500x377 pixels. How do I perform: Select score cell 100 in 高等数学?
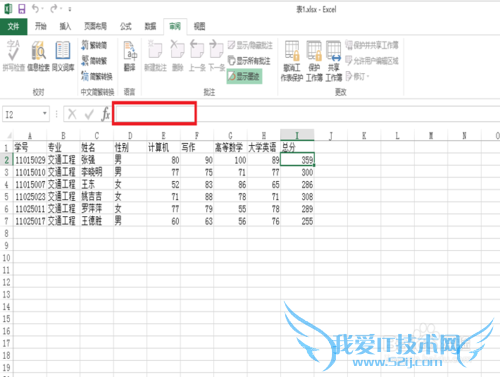pyautogui.click(x=230, y=160)
